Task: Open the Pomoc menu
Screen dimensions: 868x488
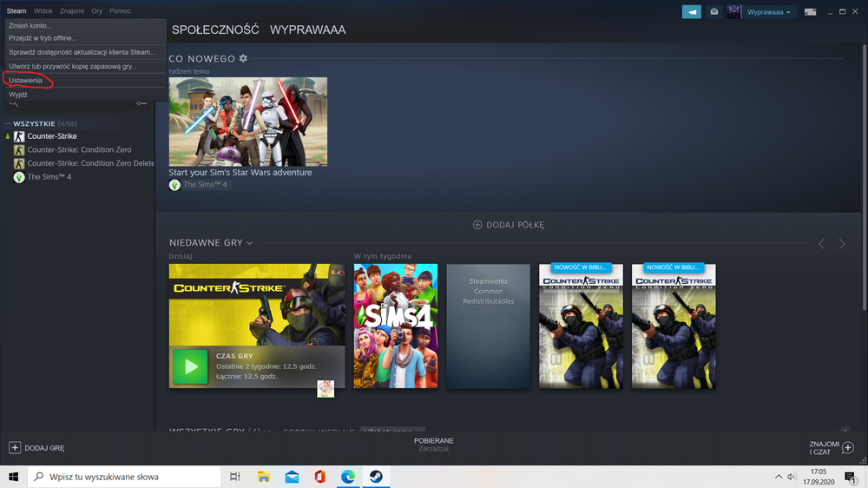Action: 120,10
